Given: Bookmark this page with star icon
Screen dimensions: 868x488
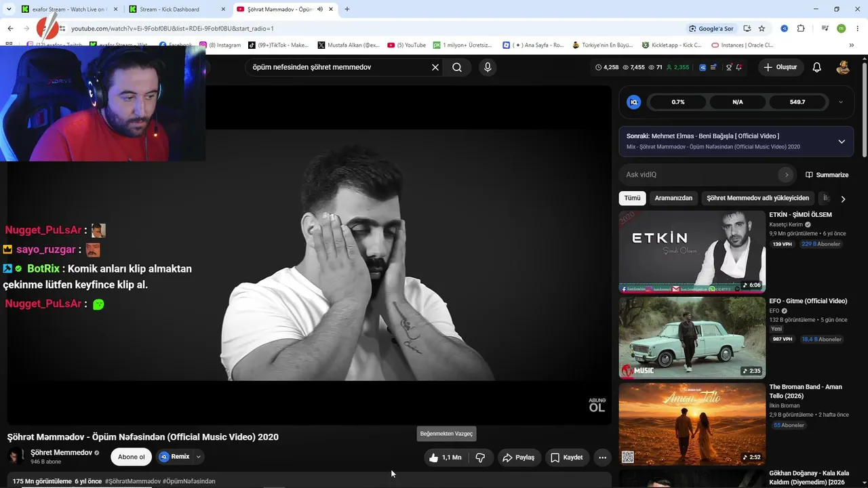Looking at the screenshot, I should 762,28.
